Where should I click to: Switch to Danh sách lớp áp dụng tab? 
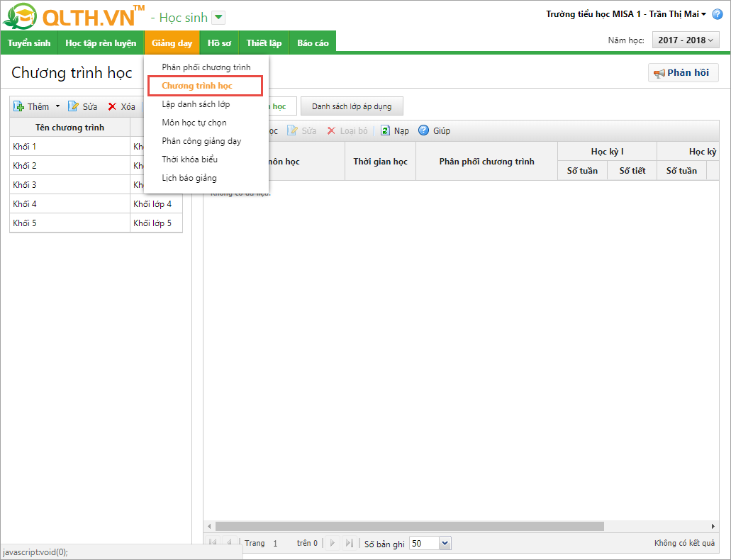tap(352, 106)
